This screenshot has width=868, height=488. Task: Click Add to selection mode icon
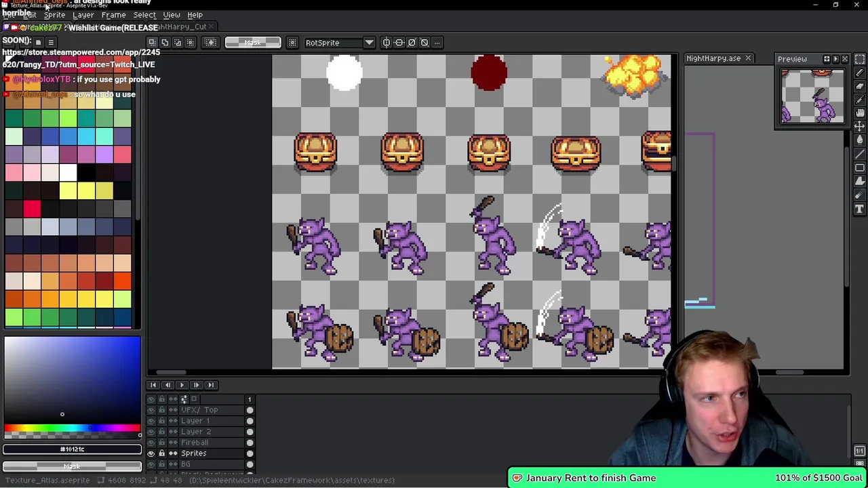tap(165, 42)
